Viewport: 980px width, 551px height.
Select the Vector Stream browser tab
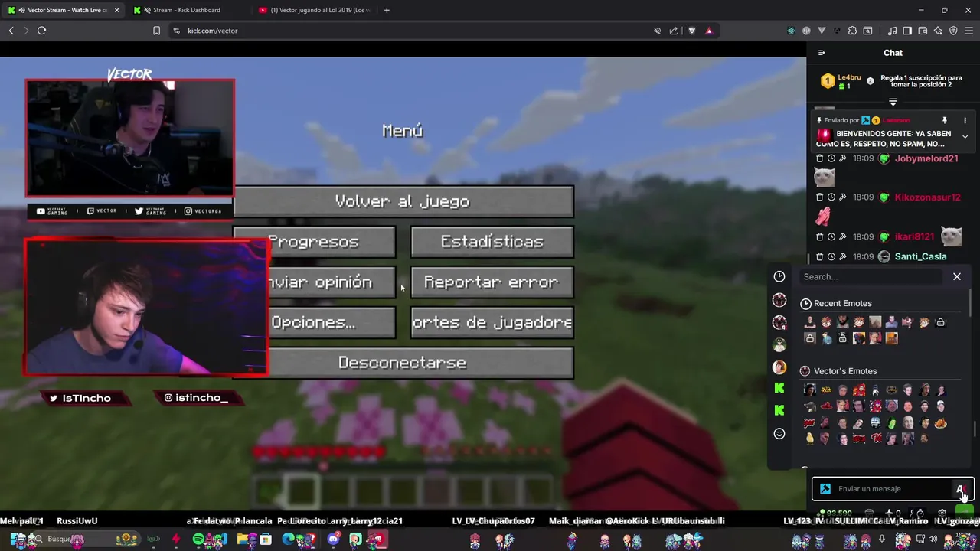tap(65, 10)
